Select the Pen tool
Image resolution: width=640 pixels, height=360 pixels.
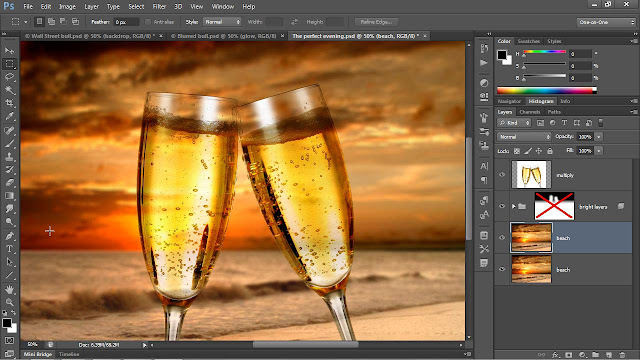pos(9,236)
